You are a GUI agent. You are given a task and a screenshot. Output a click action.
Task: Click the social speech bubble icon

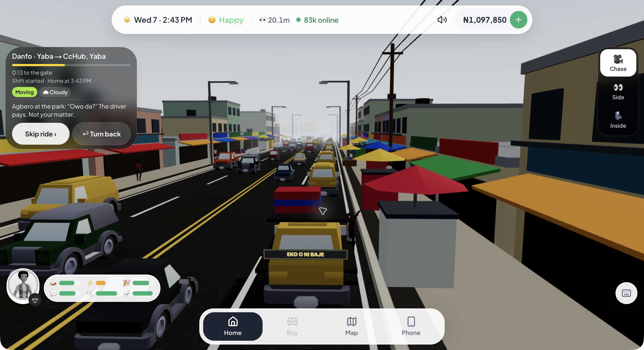53,293
